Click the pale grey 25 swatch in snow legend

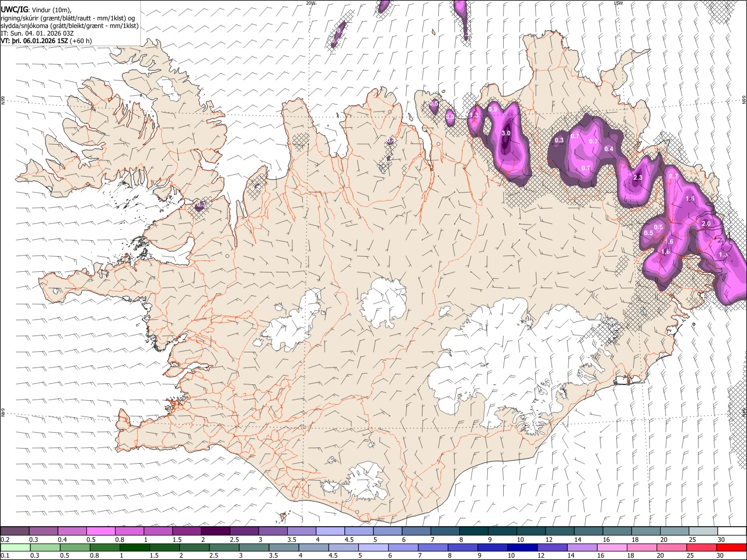703,531
